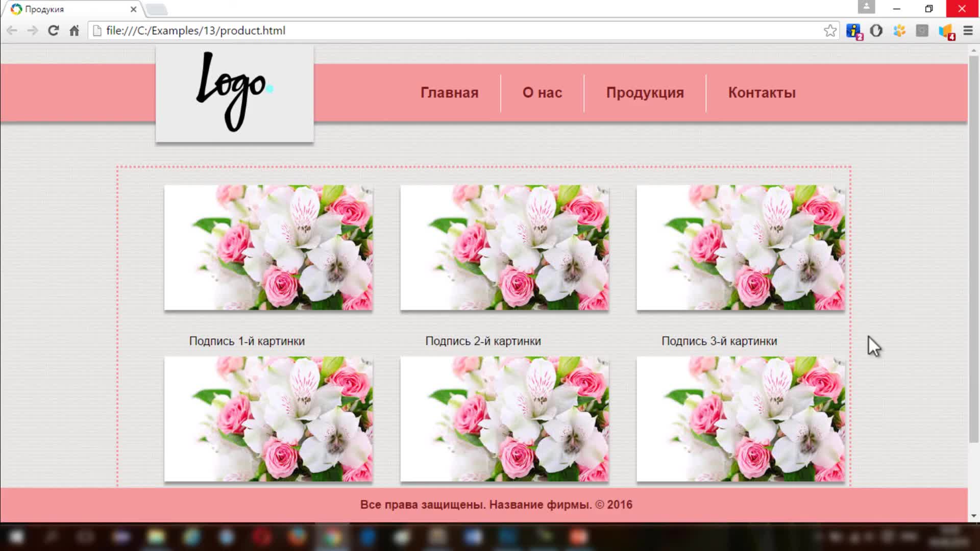The height and width of the screenshot is (551, 980).
Task: Open the Chrome user profile button
Action: pyautogui.click(x=866, y=7)
